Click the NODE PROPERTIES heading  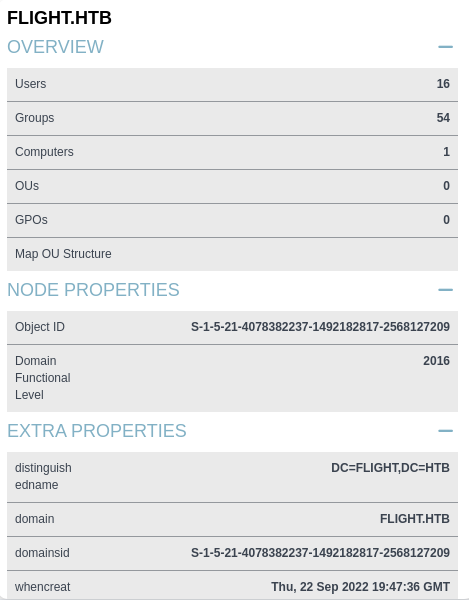click(x=93, y=290)
